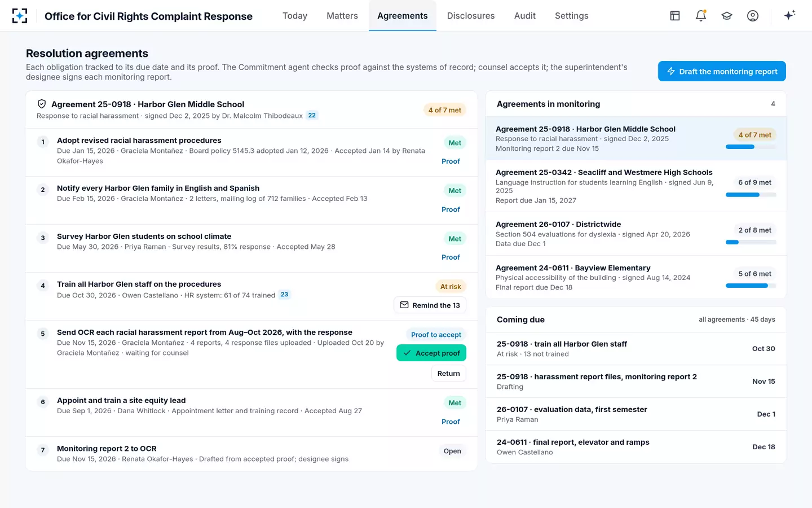This screenshot has width=812, height=508.
Task: Click the 6 of 9 met badge
Action: pyautogui.click(x=755, y=182)
